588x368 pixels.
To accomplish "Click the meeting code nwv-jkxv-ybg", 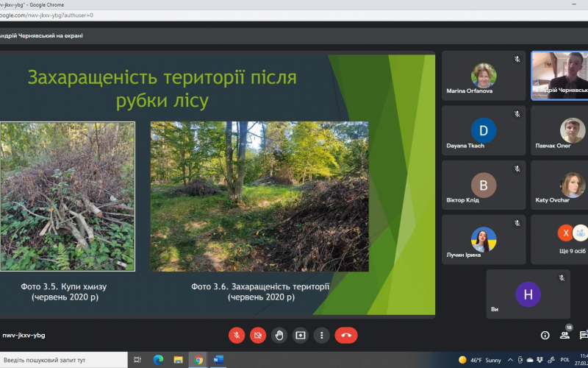I will tap(24, 336).
